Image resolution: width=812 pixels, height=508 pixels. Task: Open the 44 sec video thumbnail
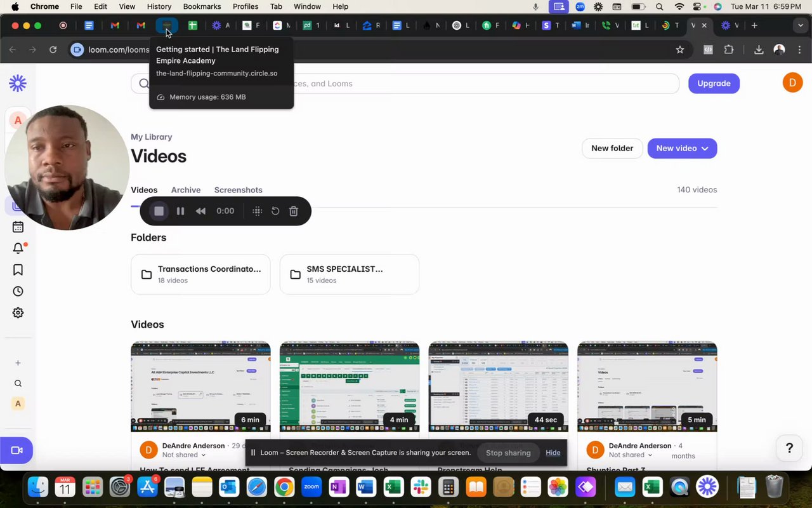click(498, 387)
